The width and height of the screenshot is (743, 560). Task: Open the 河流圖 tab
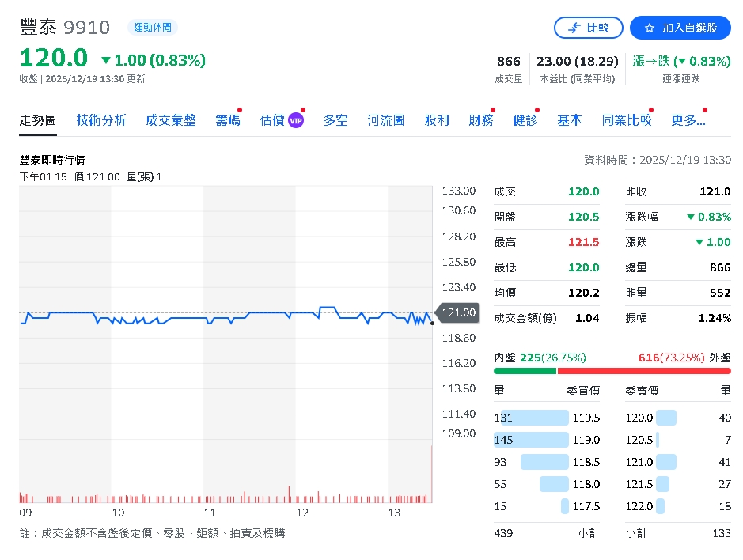coord(386,120)
